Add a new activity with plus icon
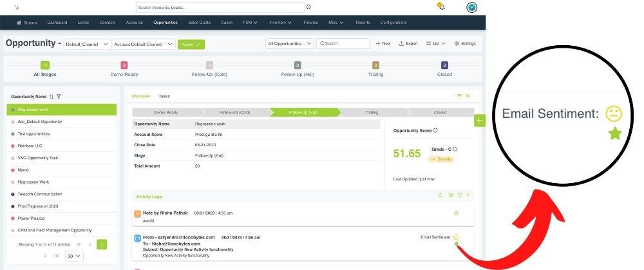 click(468, 195)
